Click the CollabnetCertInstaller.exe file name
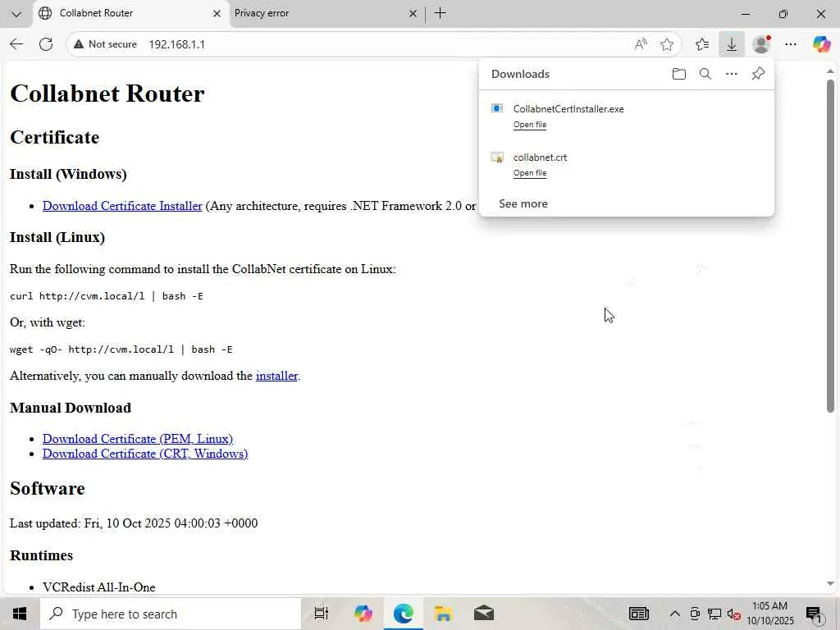This screenshot has height=630, width=840. point(568,109)
